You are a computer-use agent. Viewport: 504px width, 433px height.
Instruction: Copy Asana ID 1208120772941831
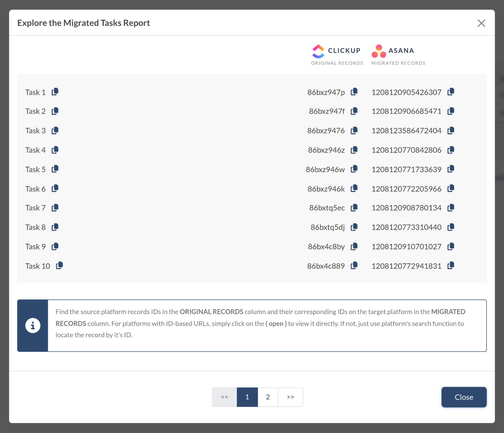(x=451, y=265)
